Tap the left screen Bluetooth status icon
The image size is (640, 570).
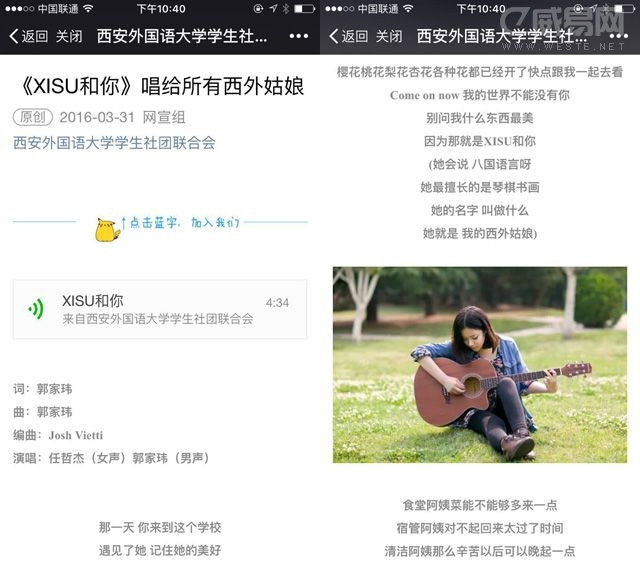[x=286, y=9]
